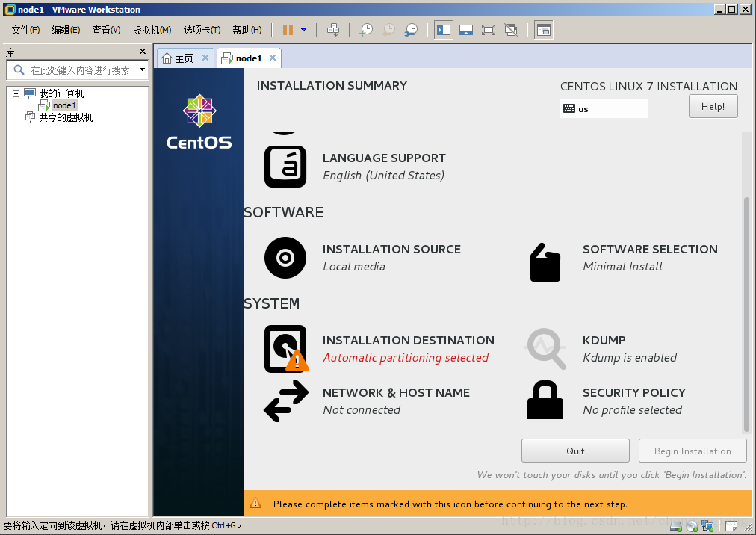Click the take snapshot icon
The image size is (756, 535).
pyautogui.click(x=366, y=30)
